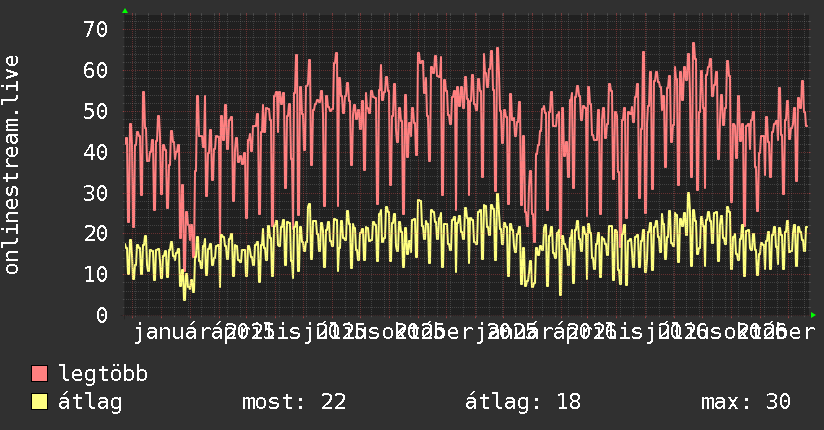Click the onlinestream.live vertical axis title
The width and height of the screenshot is (824, 430).
(x=11, y=165)
